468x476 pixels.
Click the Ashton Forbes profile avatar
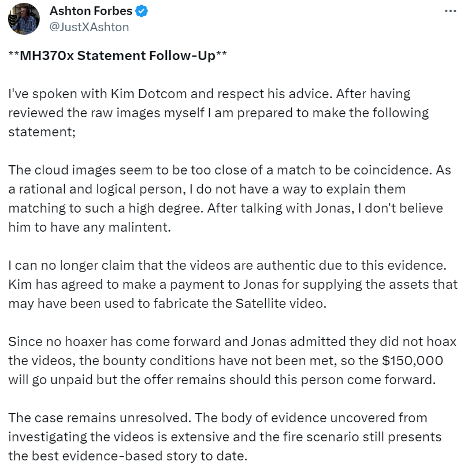point(24,18)
